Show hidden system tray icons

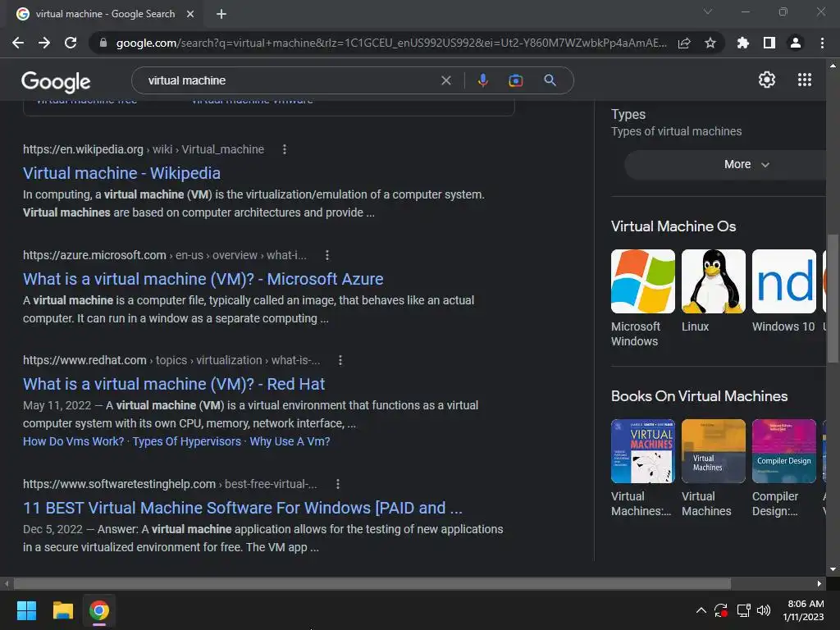[701, 610]
